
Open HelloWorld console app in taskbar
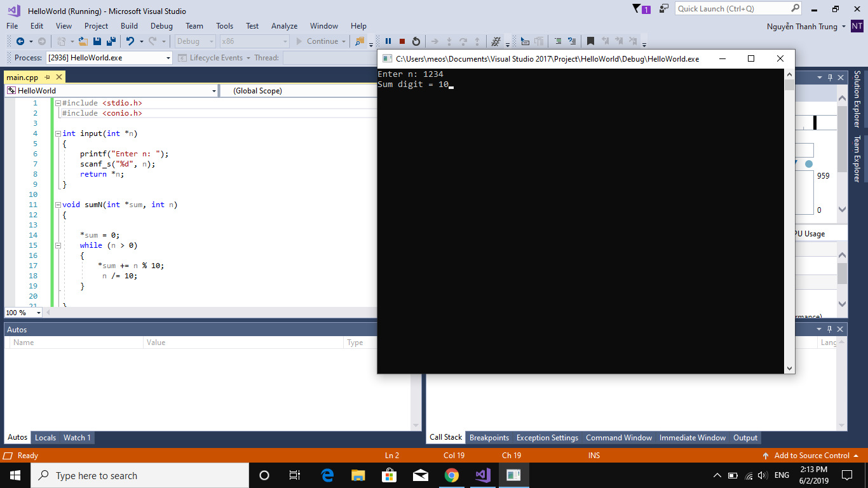point(513,475)
